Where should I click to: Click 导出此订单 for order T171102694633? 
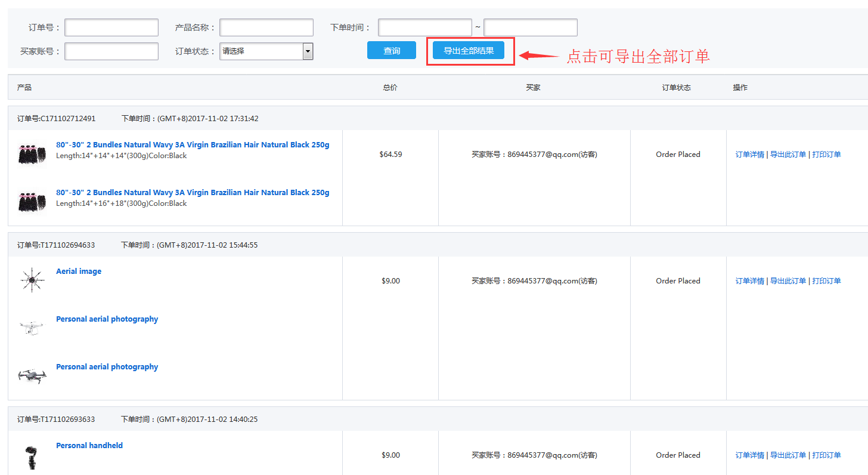coord(788,281)
